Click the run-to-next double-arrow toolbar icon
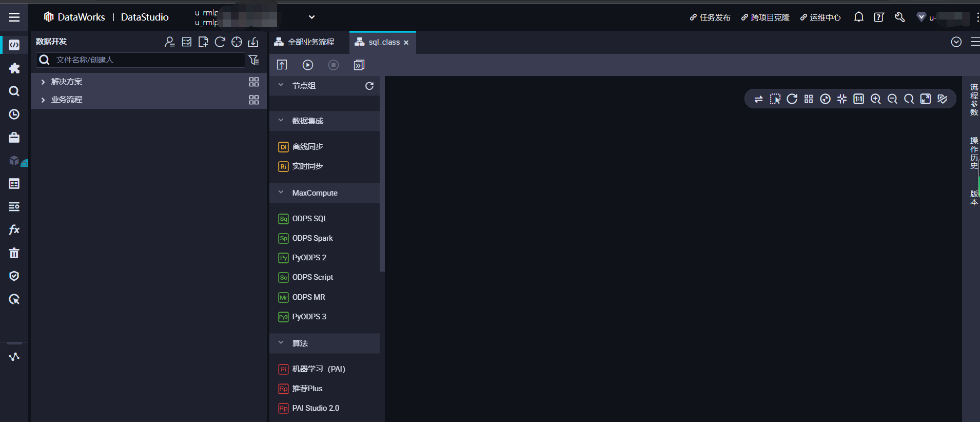Screen dimensions: 980x422 (x=359, y=65)
